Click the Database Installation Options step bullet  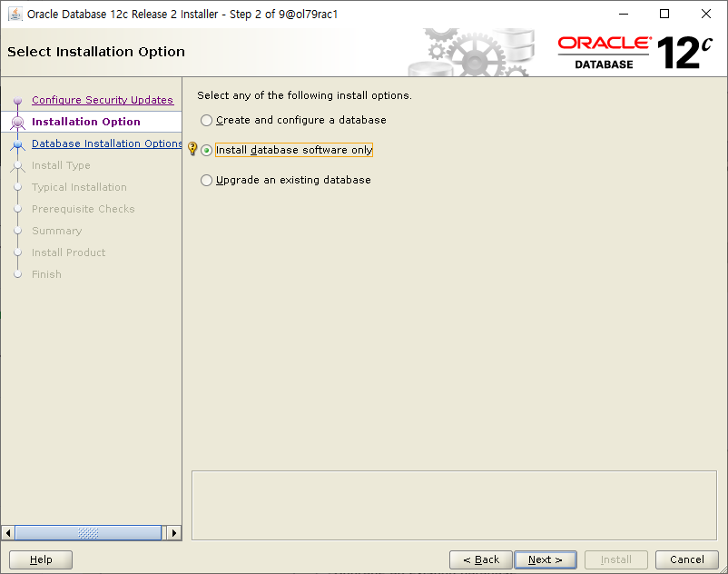click(x=17, y=144)
